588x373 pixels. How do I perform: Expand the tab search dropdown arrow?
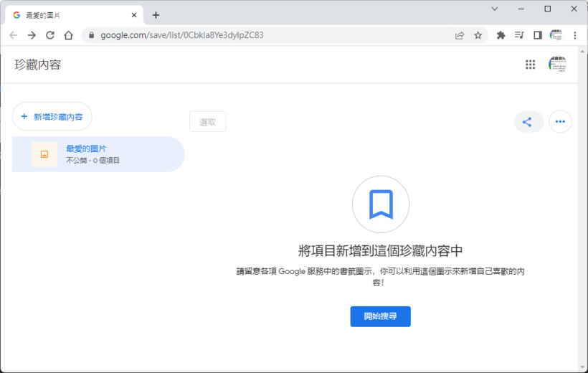495,9
